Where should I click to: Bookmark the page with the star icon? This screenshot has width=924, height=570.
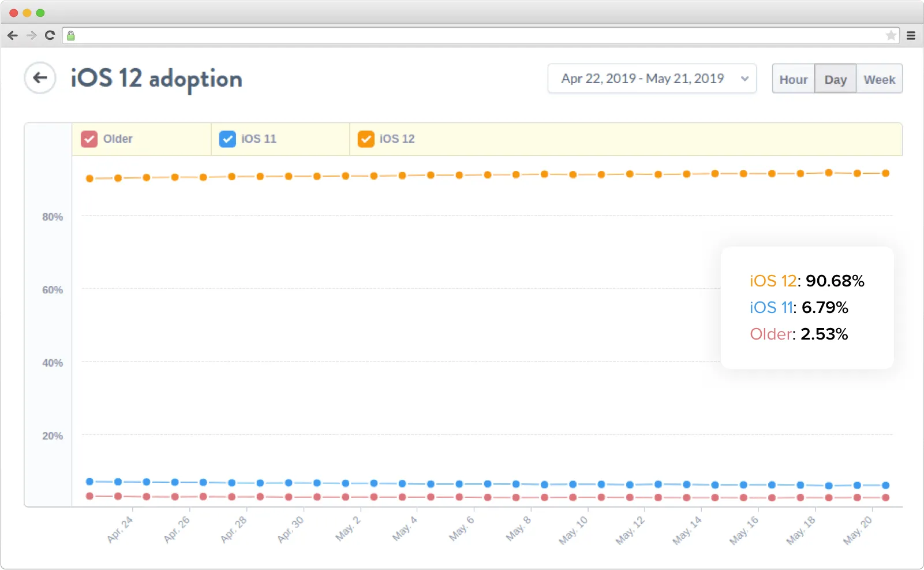coord(891,36)
